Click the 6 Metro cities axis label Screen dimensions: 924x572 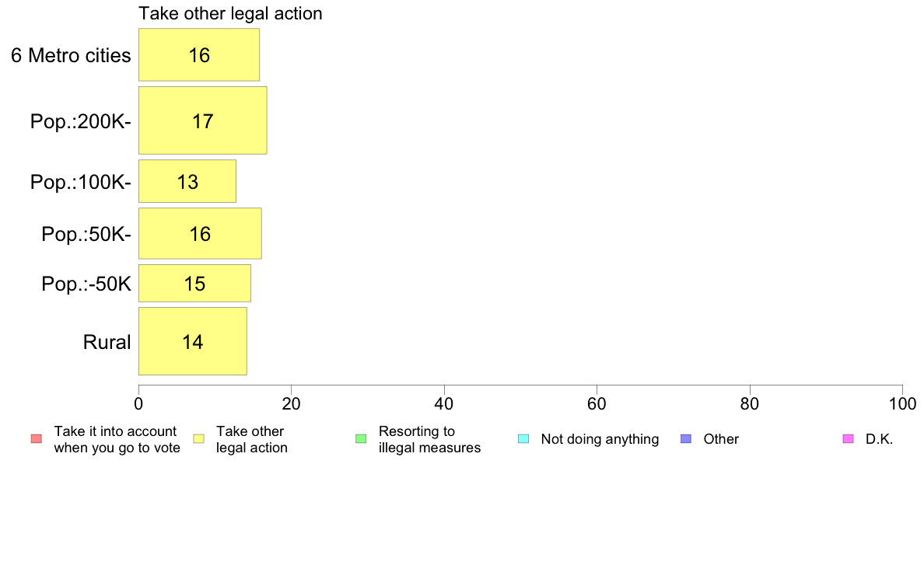pyautogui.click(x=71, y=55)
